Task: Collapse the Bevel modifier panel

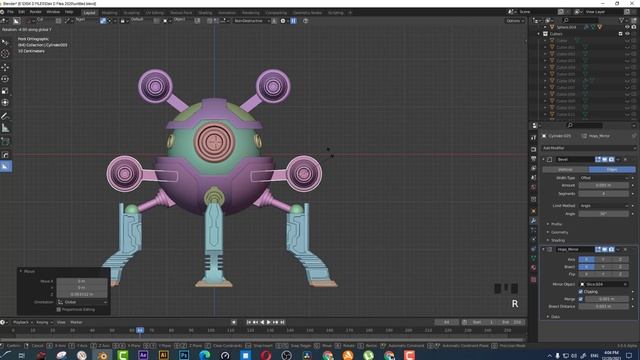Action: pos(544,159)
